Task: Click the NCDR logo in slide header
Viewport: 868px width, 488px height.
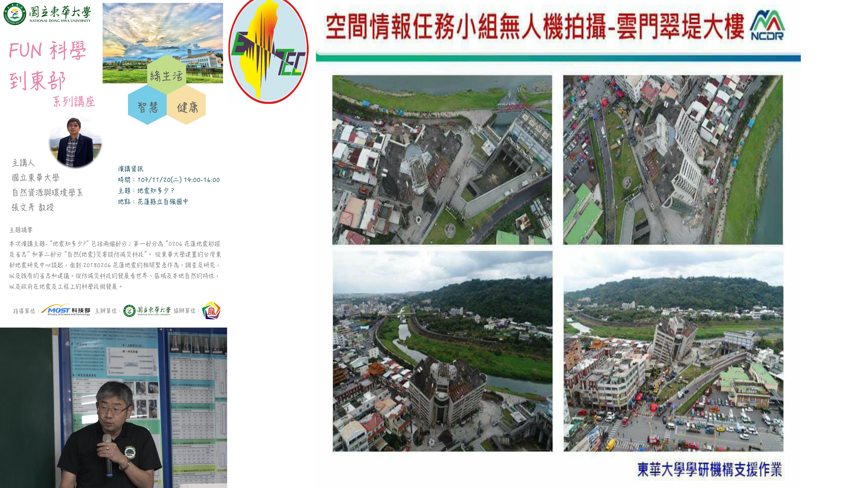Action: (x=767, y=26)
